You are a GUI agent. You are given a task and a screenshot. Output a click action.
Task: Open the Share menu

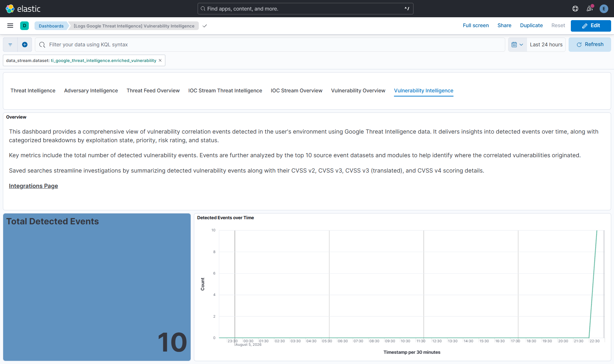(504, 26)
